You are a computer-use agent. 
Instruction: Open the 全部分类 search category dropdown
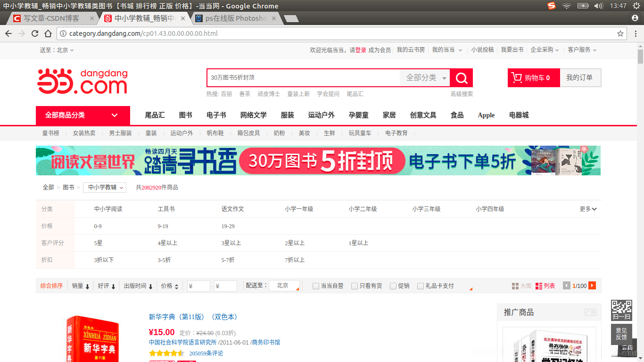coord(425,78)
